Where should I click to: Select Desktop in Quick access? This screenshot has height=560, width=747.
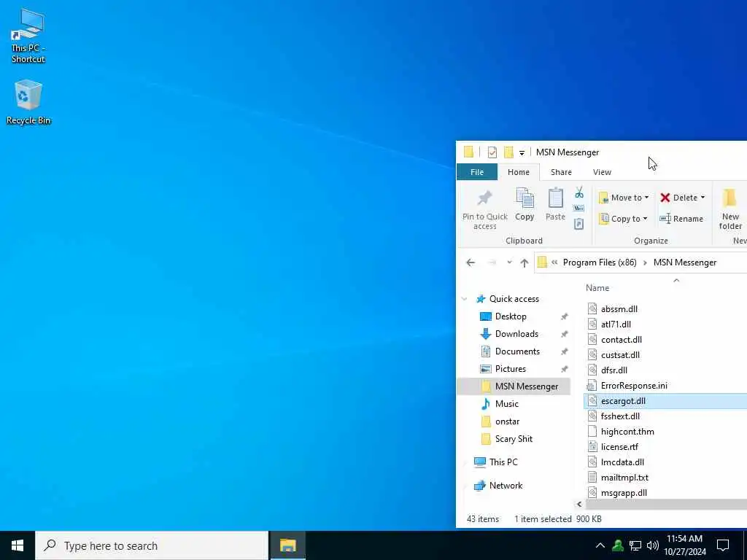[511, 316]
